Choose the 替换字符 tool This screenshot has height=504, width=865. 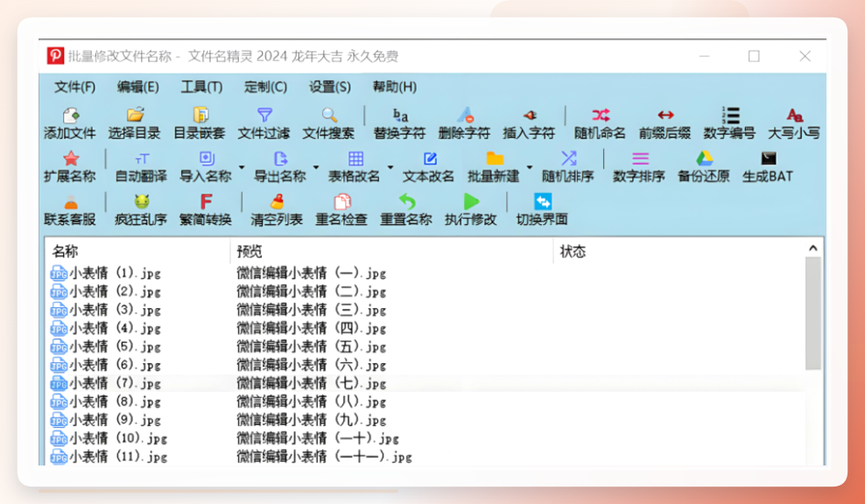pos(399,123)
